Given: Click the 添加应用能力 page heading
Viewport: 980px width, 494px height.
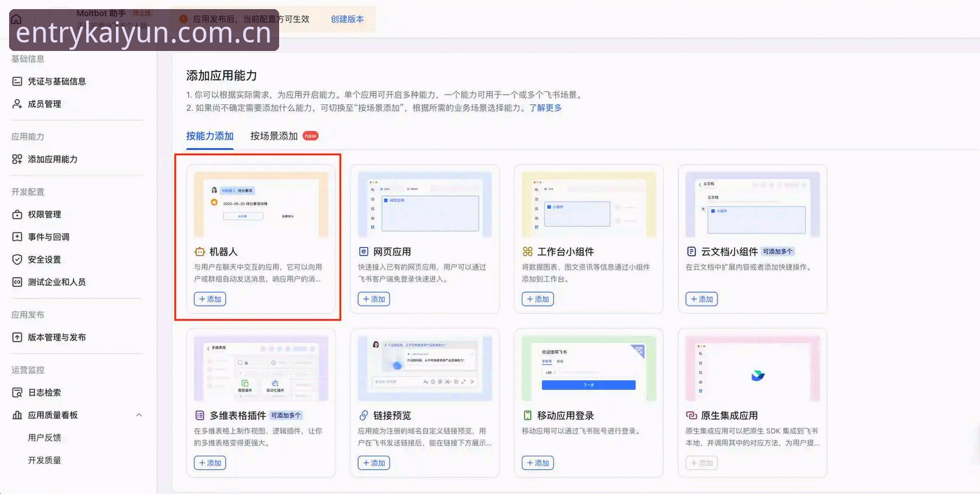Looking at the screenshot, I should (x=221, y=75).
